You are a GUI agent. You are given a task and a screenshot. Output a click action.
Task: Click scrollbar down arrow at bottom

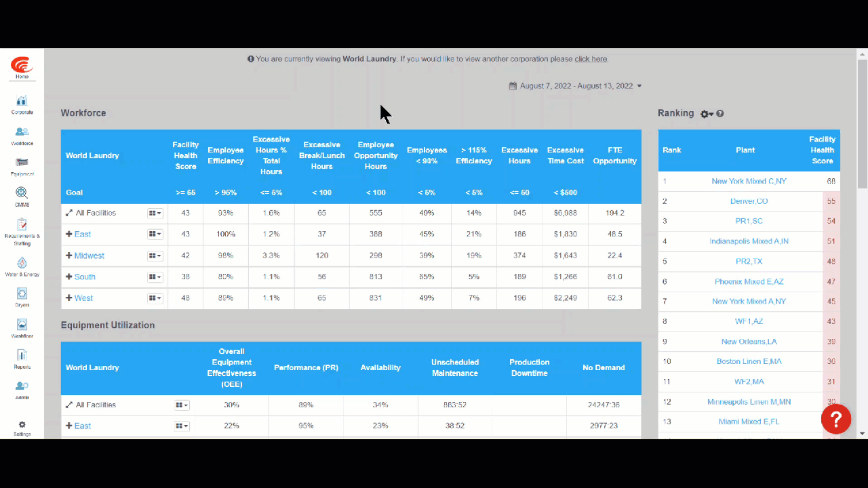[863, 434]
